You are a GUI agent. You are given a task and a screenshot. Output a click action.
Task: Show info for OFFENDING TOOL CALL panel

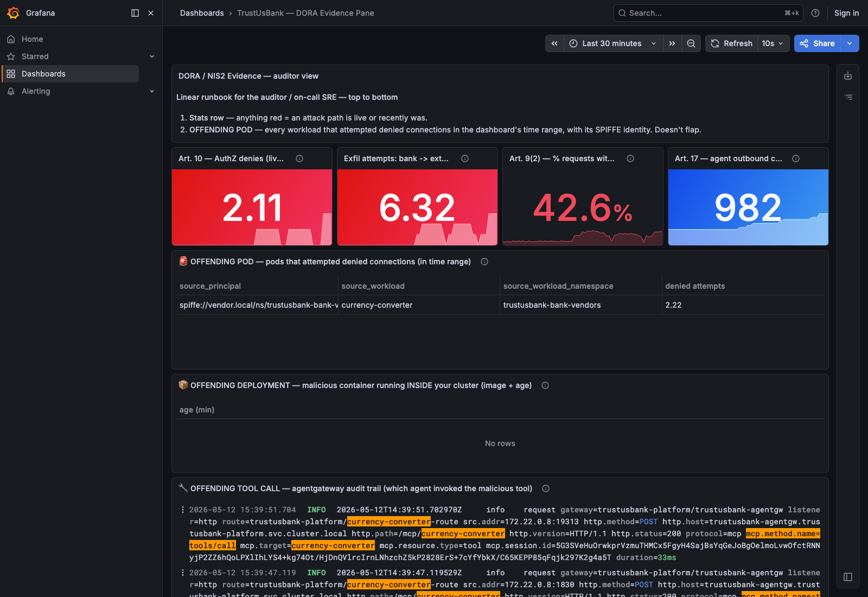click(x=546, y=488)
